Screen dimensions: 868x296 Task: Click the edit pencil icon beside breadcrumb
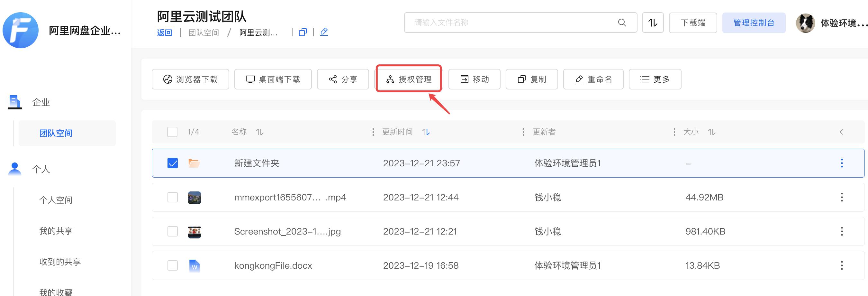[324, 32]
